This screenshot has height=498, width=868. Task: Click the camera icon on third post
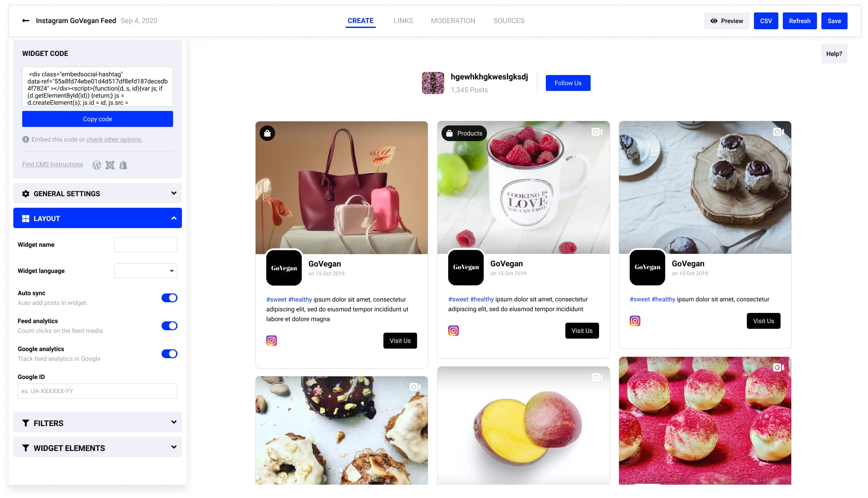[778, 132]
